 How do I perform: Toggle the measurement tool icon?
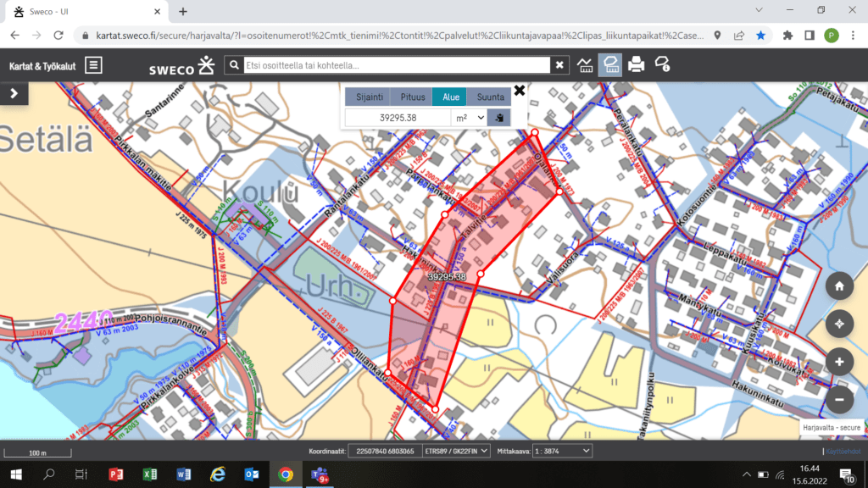coord(611,64)
